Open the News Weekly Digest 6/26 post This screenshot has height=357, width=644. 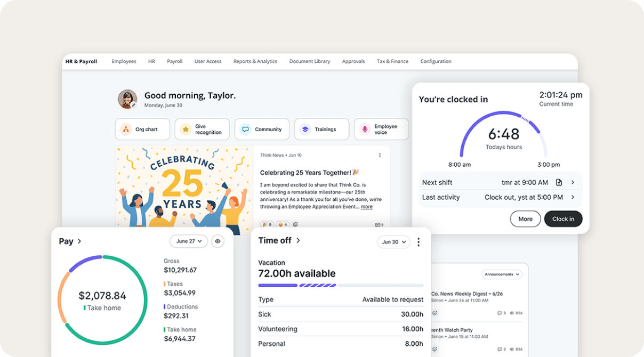click(x=466, y=294)
